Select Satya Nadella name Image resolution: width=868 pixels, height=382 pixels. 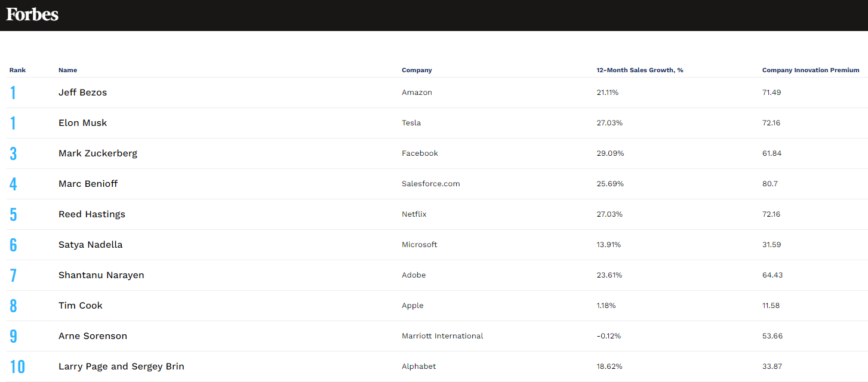(x=90, y=245)
